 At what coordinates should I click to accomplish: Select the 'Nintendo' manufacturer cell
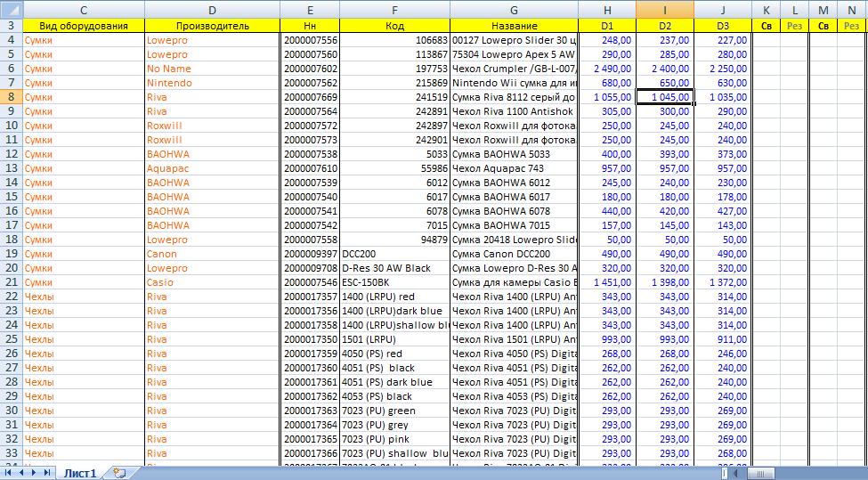pyautogui.click(x=213, y=83)
